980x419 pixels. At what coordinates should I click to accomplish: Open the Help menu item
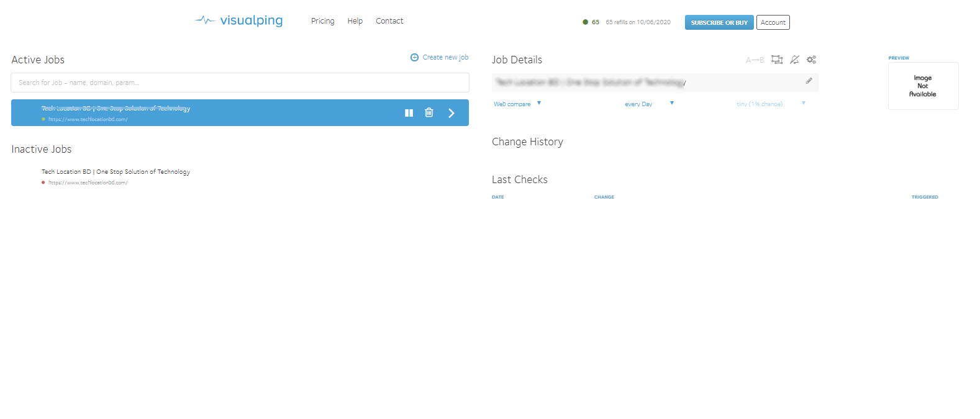(x=355, y=21)
